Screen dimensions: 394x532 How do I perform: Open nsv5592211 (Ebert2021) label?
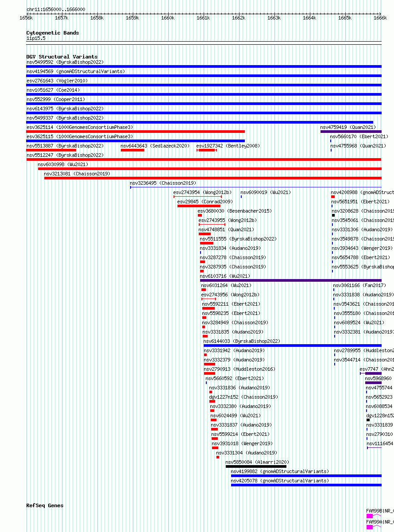coord(231,304)
